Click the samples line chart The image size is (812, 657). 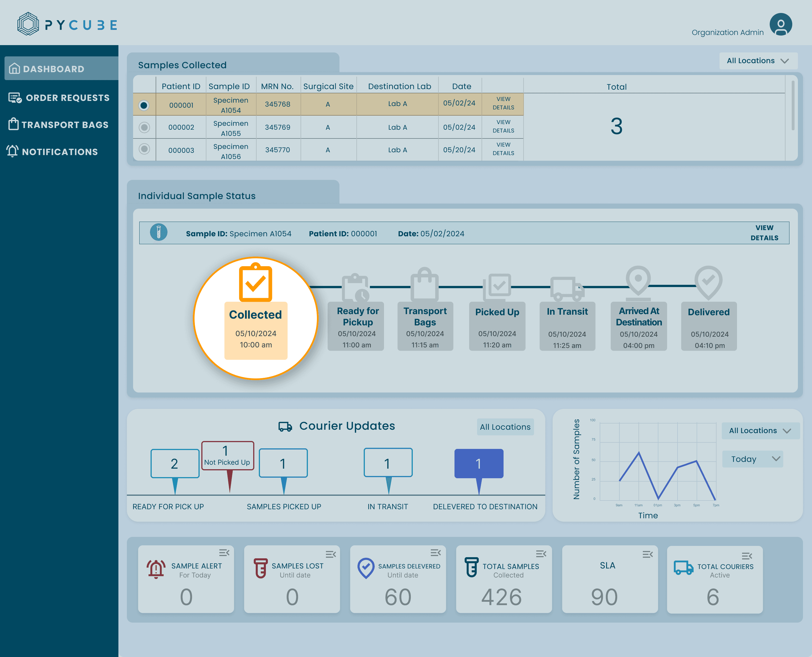657,462
